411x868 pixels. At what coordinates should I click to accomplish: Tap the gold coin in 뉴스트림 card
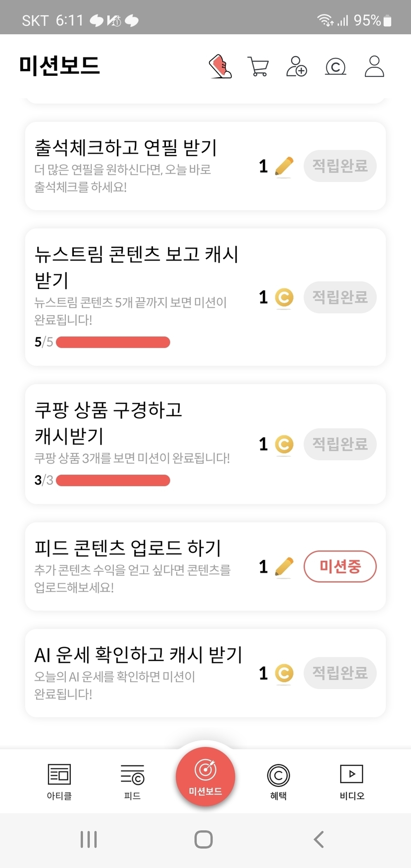click(284, 298)
